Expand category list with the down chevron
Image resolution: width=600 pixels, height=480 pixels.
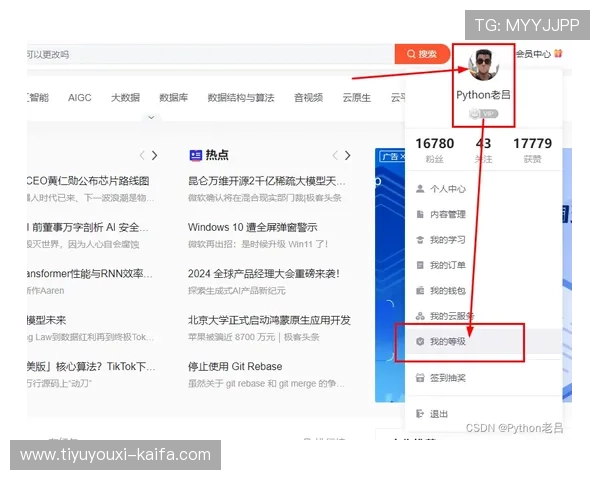tap(151, 118)
